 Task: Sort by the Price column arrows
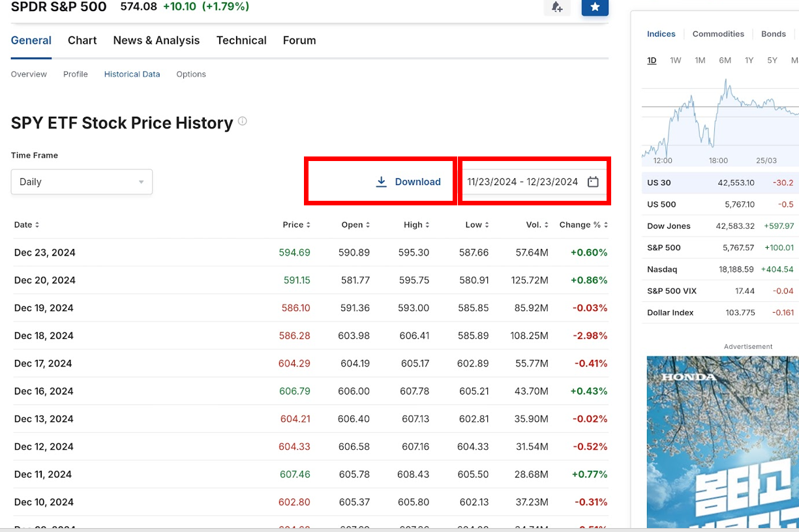pos(308,225)
